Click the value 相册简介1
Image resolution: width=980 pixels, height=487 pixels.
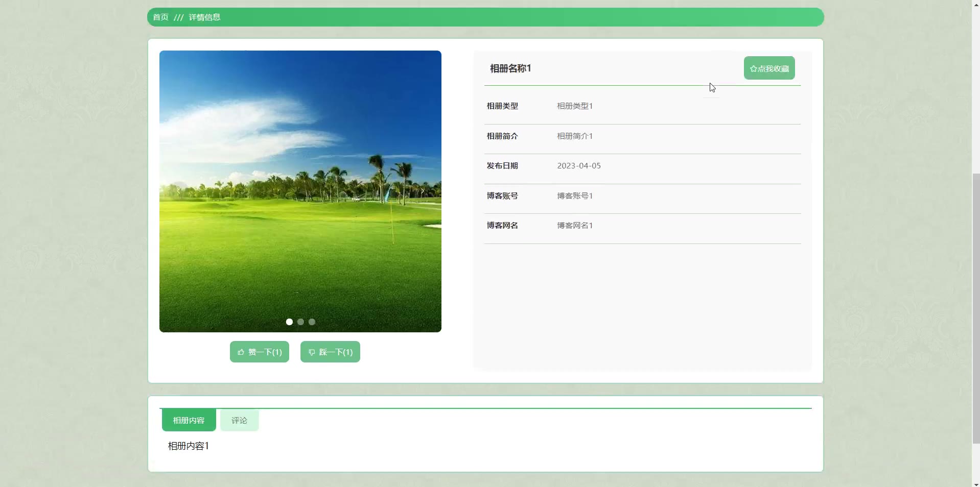[x=575, y=136]
